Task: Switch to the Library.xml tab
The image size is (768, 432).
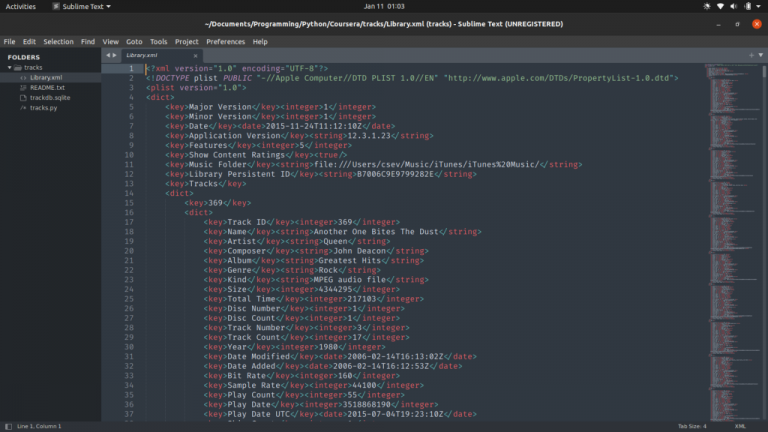Action: [x=162, y=55]
